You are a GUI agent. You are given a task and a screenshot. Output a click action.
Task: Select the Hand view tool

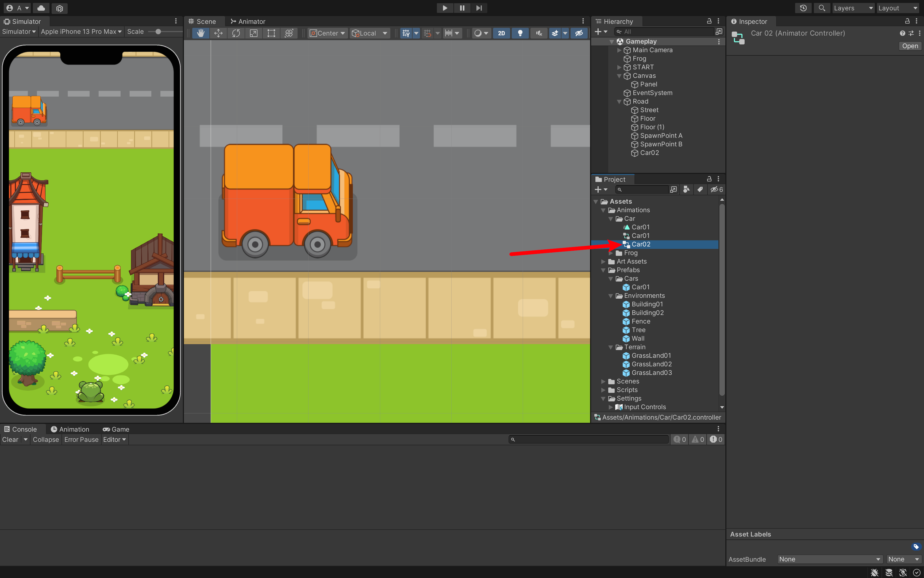pos(201,33)
